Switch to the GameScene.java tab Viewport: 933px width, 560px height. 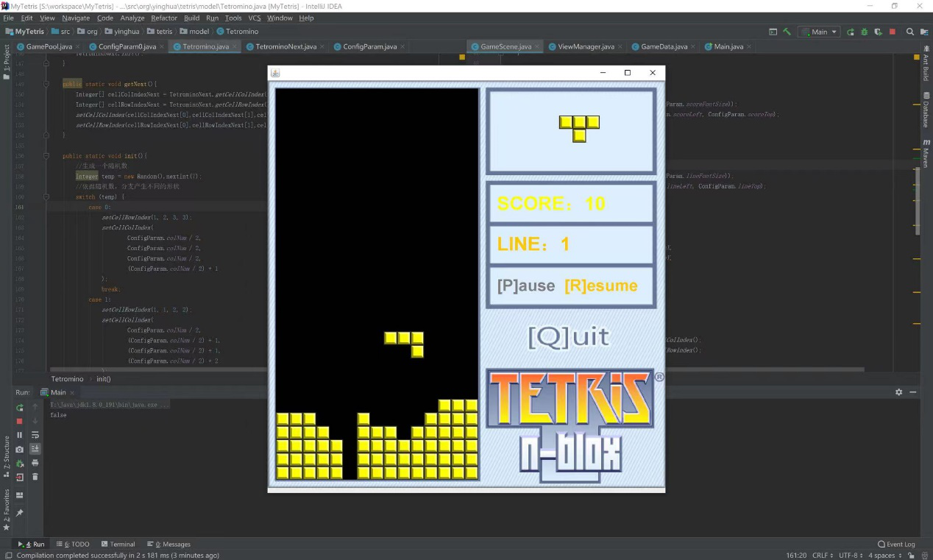[x=505, y=46]
